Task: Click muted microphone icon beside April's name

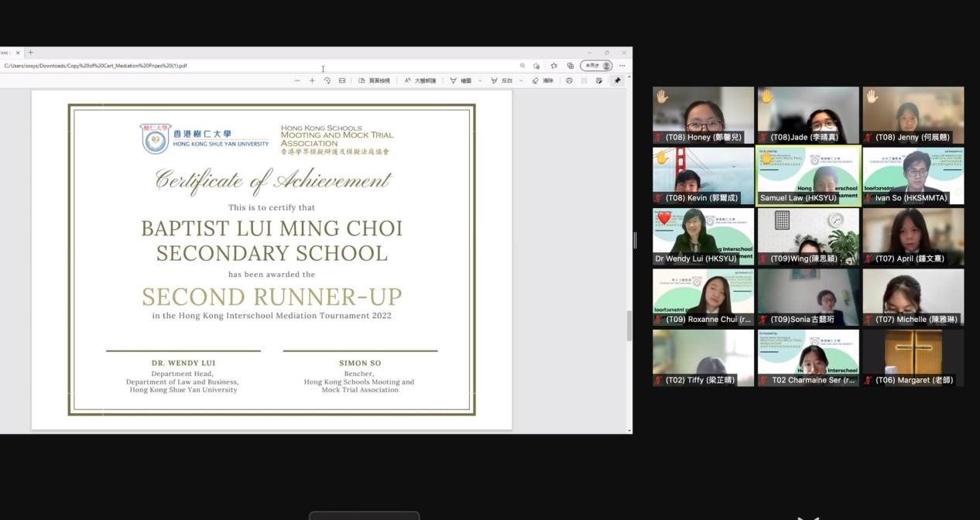Action: click(869, 259)
